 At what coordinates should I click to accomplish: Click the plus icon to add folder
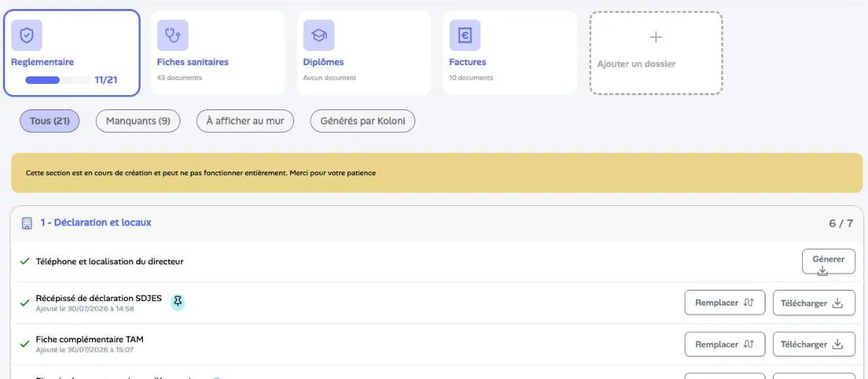tap(656, 37)
